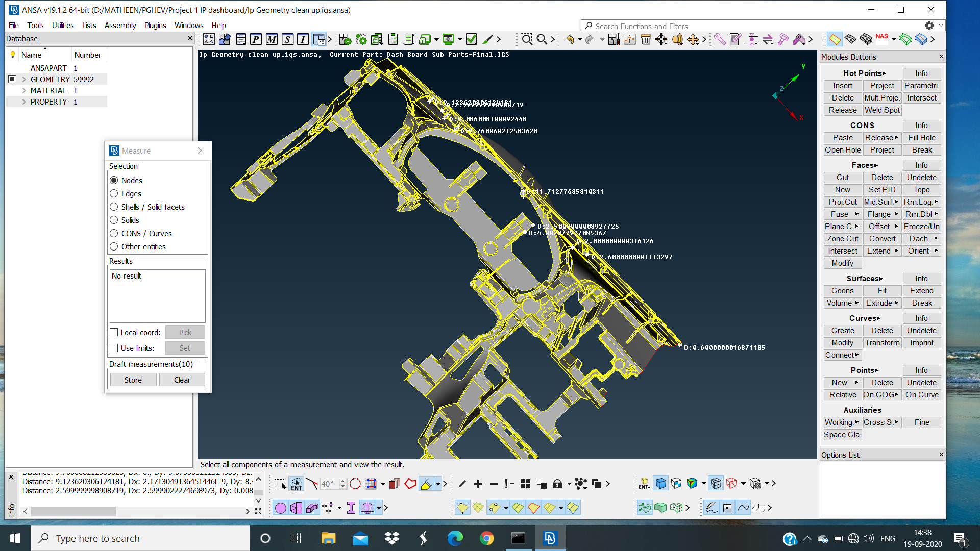Select the lock icon in the bottom toolbar
980x551 pixels.
(557, 483)
